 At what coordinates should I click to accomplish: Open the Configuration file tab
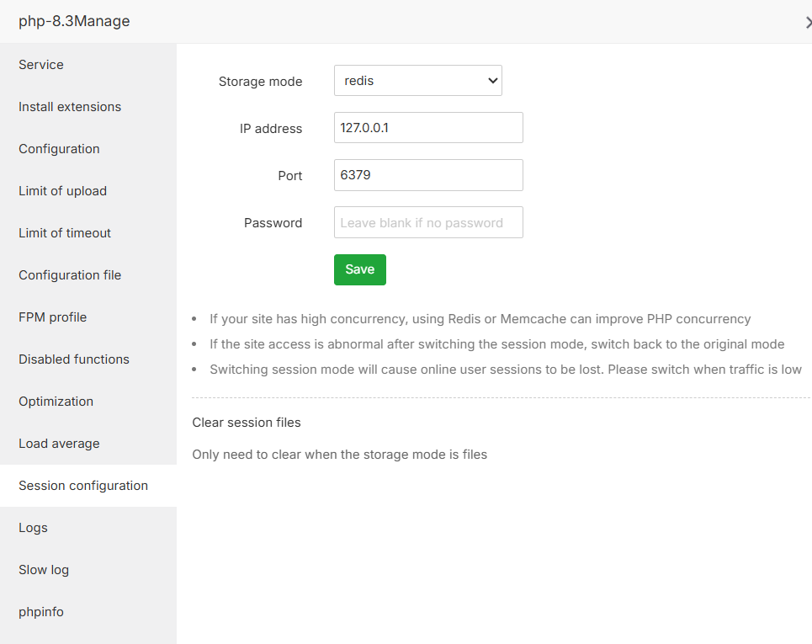70,275
